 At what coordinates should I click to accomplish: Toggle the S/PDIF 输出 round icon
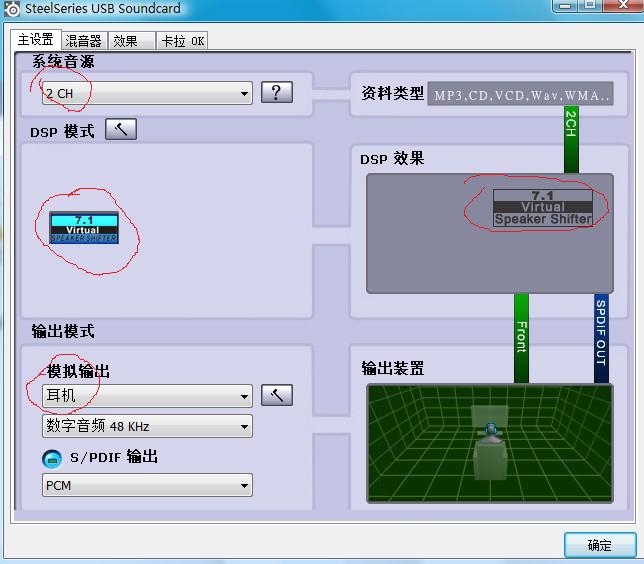click(52, 458)
